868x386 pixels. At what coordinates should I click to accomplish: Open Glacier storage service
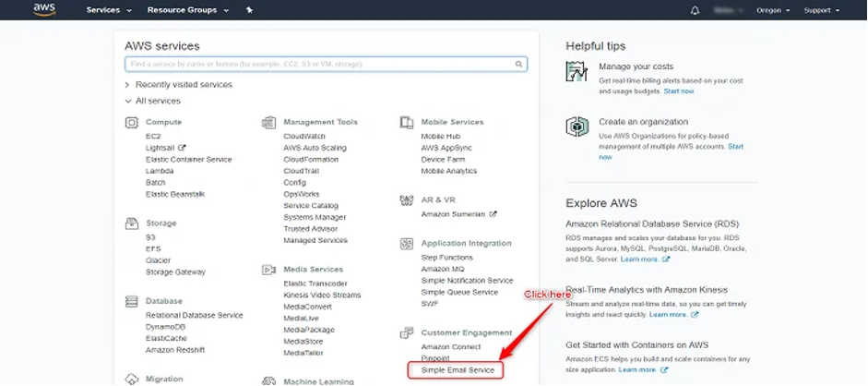pyautogui.click(x=158, y=260)
